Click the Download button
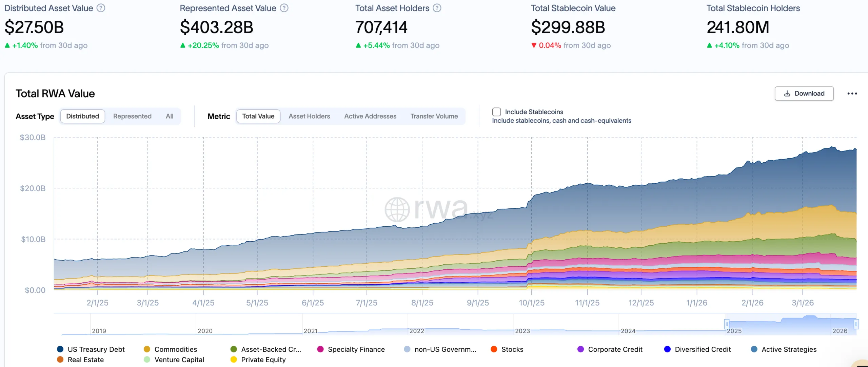This screenshot has height=367, width=868. click(804, 94)
